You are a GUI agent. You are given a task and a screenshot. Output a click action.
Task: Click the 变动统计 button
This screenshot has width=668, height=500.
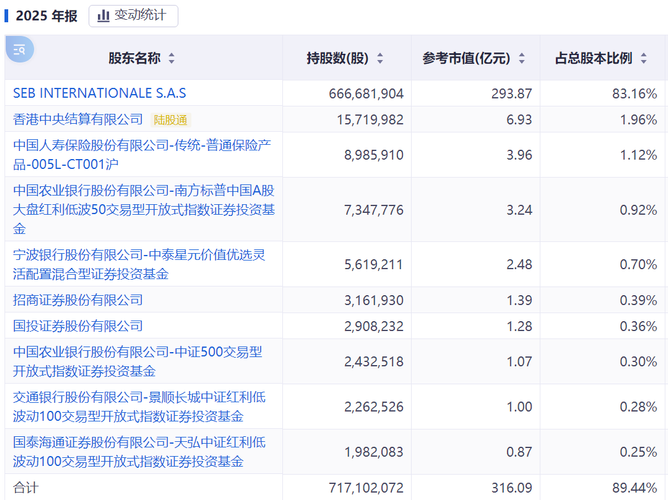coord(133,16)
